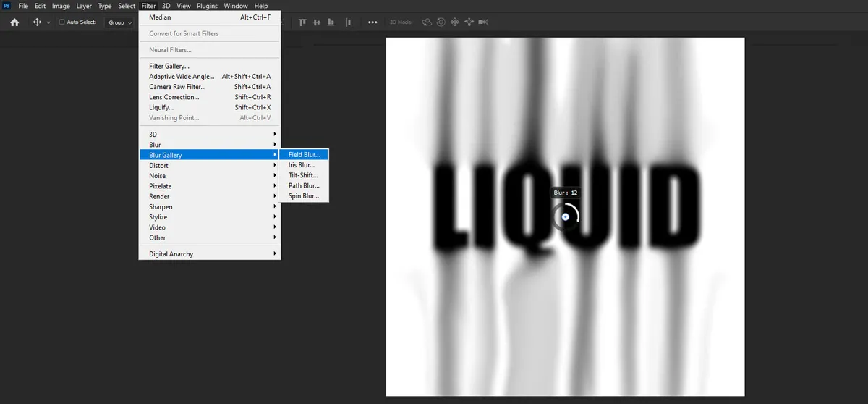
Task: Choose Adaptive Wide Angle filter
Action: 210,76
